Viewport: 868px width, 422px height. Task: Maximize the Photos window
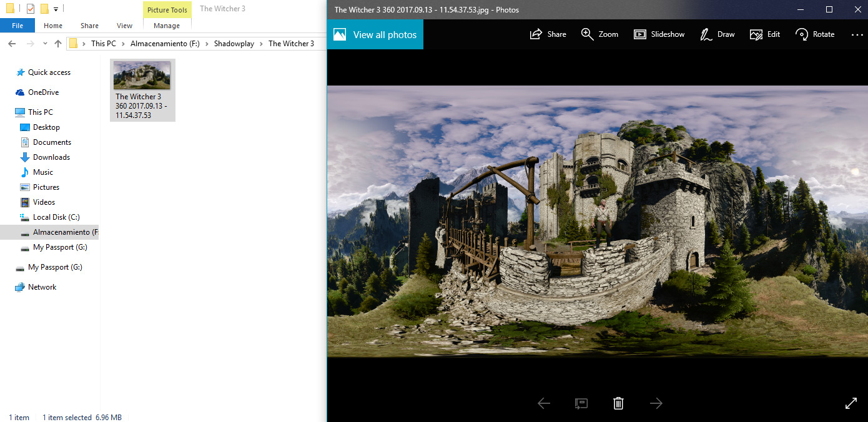point(829,9)
